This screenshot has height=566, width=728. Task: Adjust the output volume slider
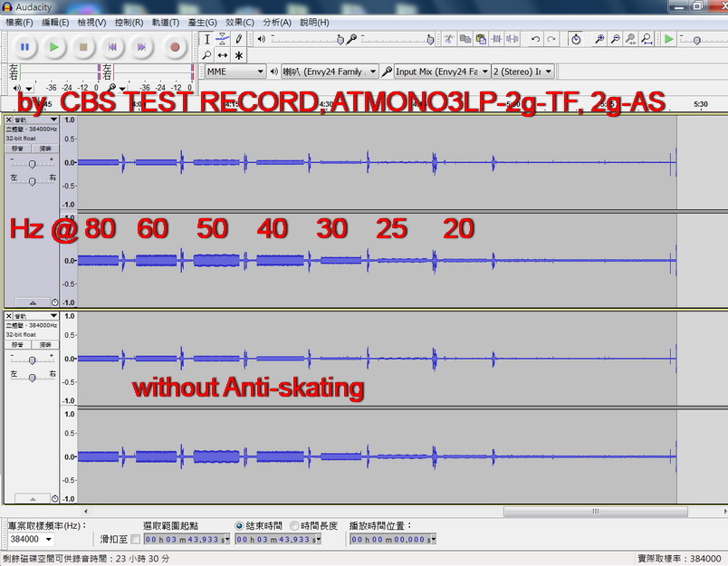(340, 41)
